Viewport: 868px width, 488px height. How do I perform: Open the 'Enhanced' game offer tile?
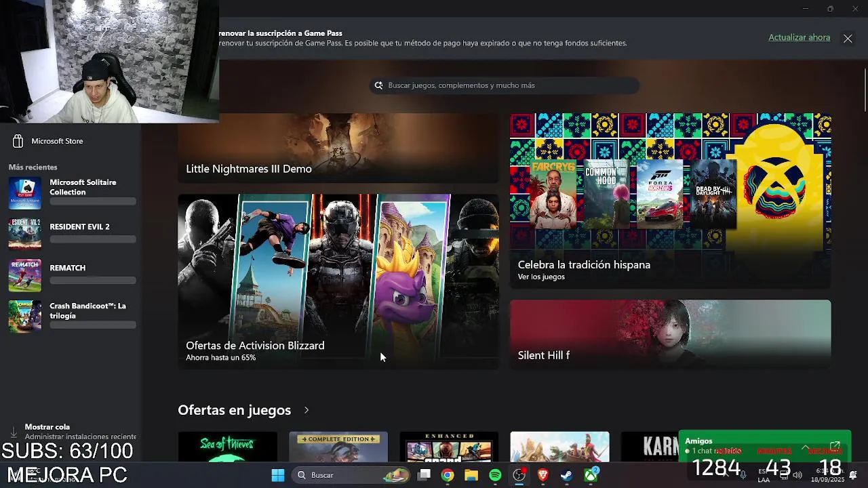click(x=449, y=447)
